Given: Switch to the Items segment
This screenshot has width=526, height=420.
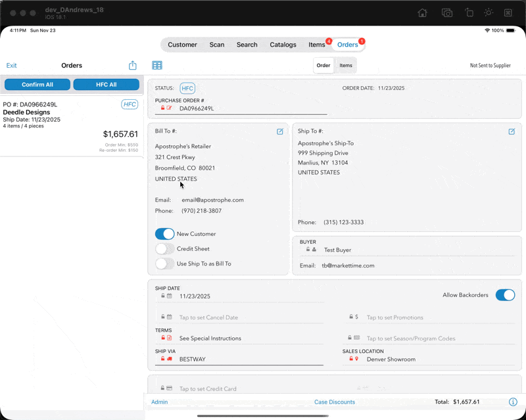Looking at the screenshot, I should pos(346,66).
